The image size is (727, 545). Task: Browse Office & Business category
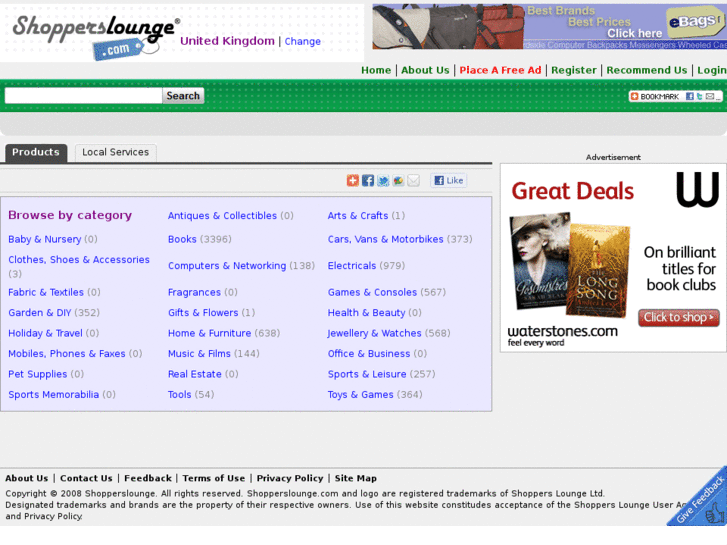[x=369, y=353]
